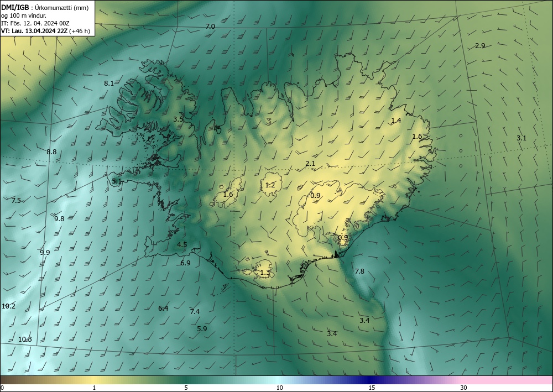
Task: Select the 1.4 value in the northeast
Action: click(396, 120)
